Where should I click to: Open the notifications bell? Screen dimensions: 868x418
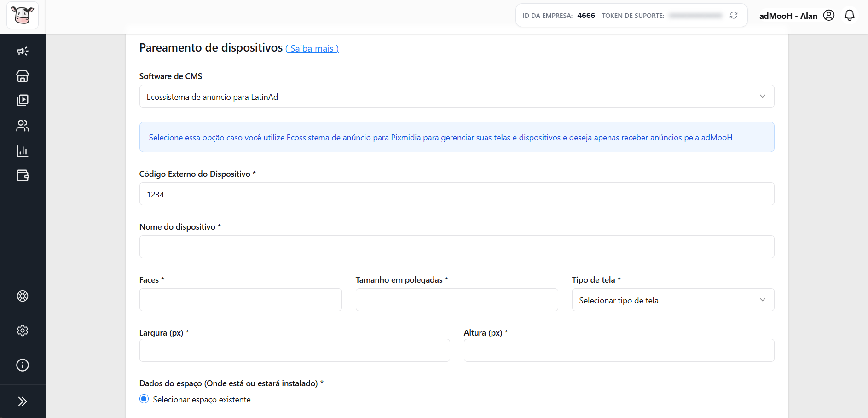pos(850,16)
